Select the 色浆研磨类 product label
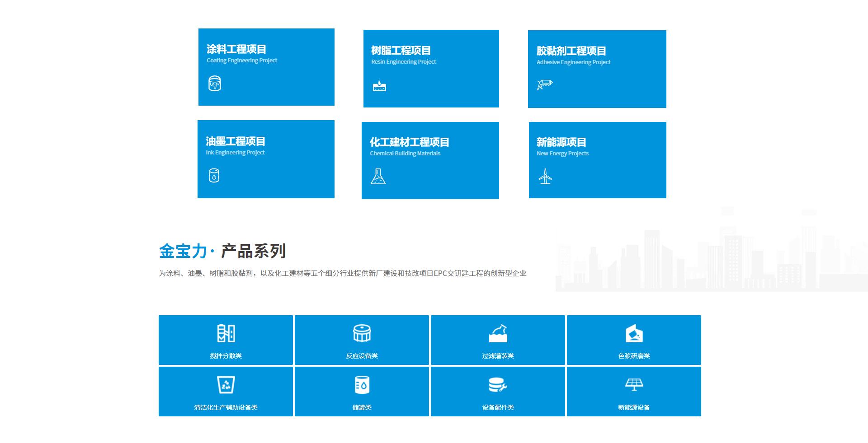 coord(634,356)
